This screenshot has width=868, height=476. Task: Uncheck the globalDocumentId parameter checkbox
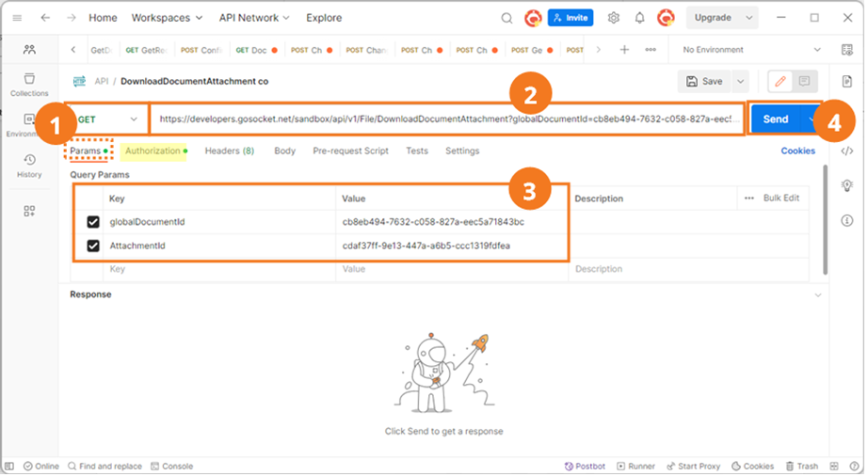(x=93, y=223)
